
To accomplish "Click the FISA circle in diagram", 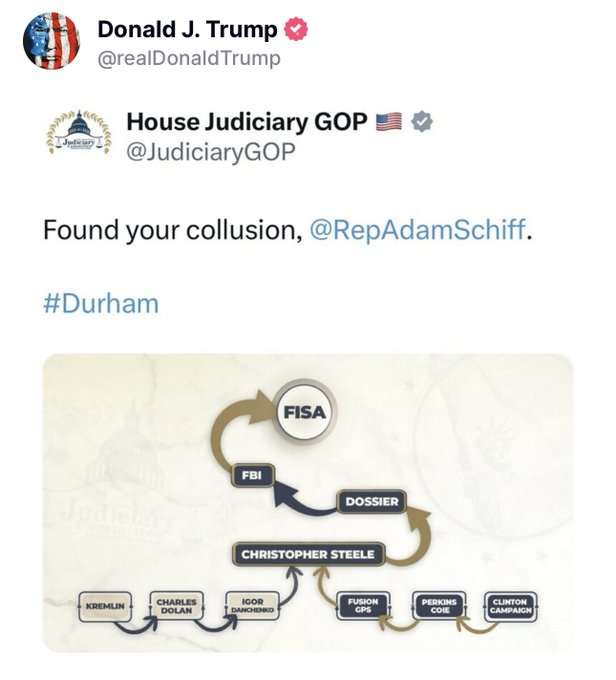I will [307, 411].
